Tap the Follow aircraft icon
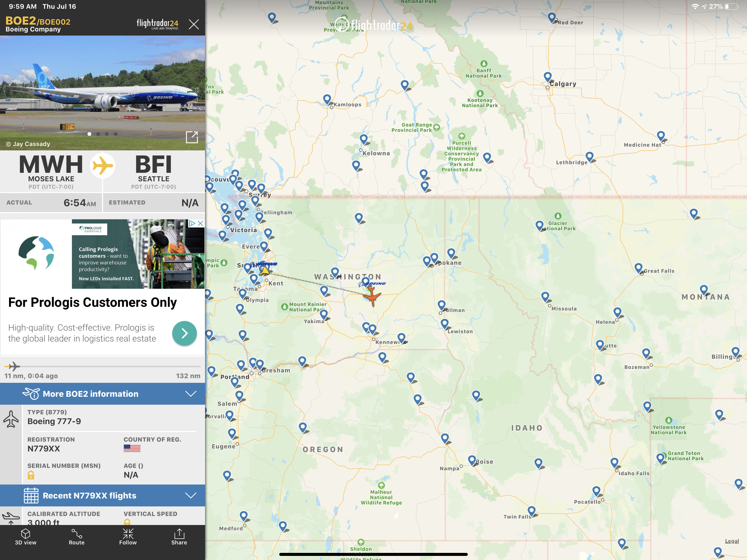 [x=128, y=537]
